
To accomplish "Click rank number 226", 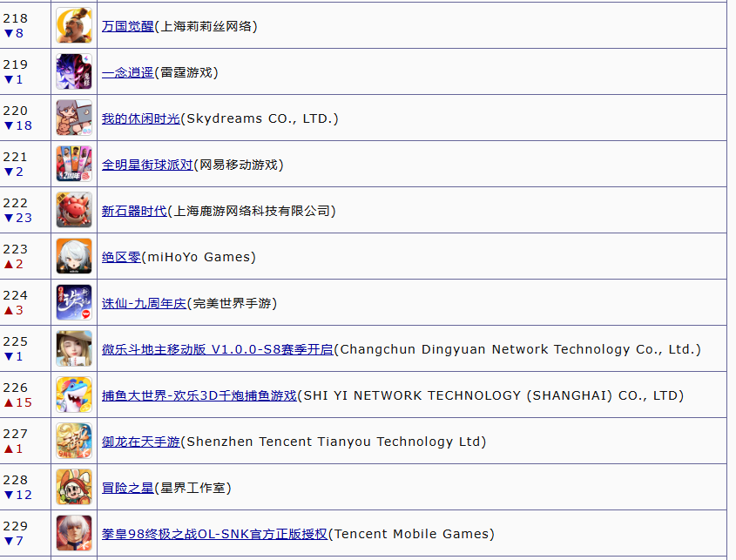I will pos(16,388).
